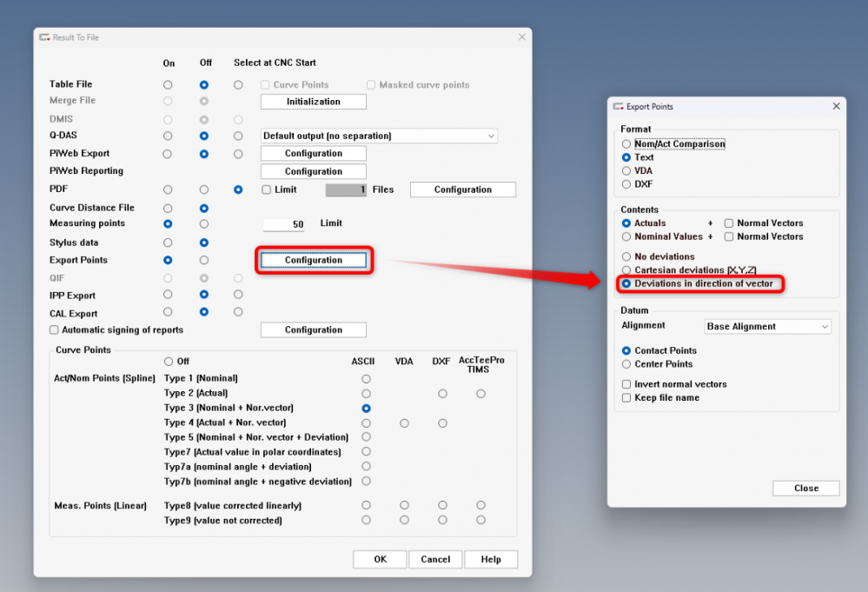The image size is (868, 592).
Task: Turn Export Points off
Action: pyautogui.click(x=204, y=260)
